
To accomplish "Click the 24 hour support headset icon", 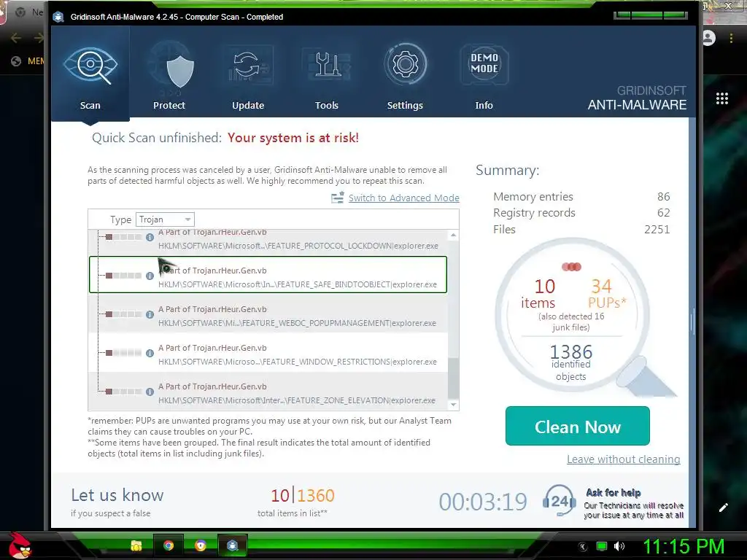I will (559, 501).
